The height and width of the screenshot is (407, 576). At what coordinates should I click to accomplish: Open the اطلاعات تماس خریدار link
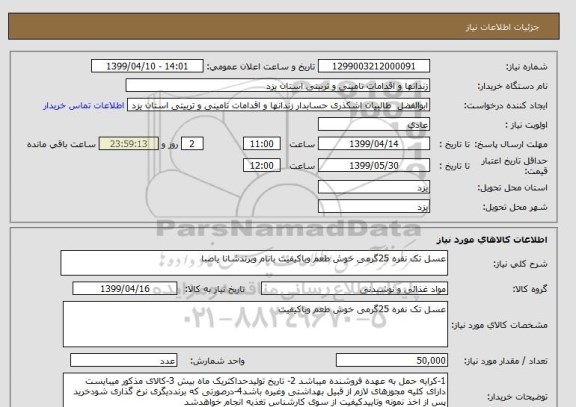click(84, 106)
